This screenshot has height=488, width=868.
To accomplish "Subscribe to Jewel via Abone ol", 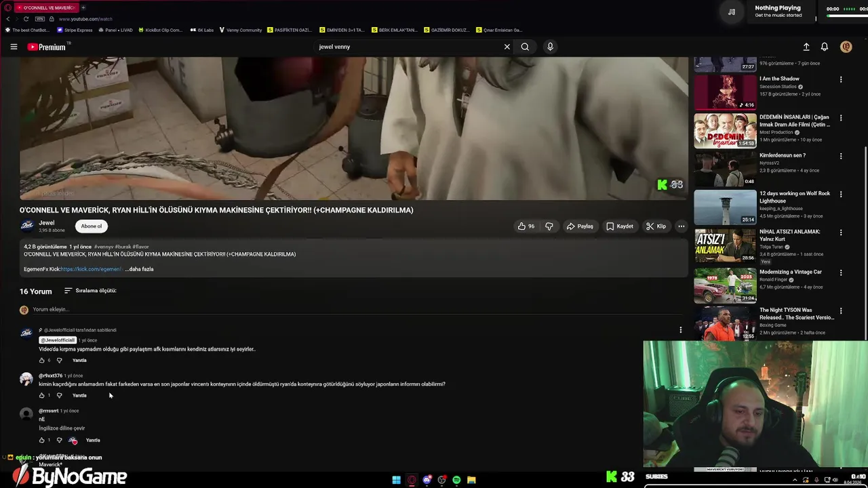I will tap(92, 226).
